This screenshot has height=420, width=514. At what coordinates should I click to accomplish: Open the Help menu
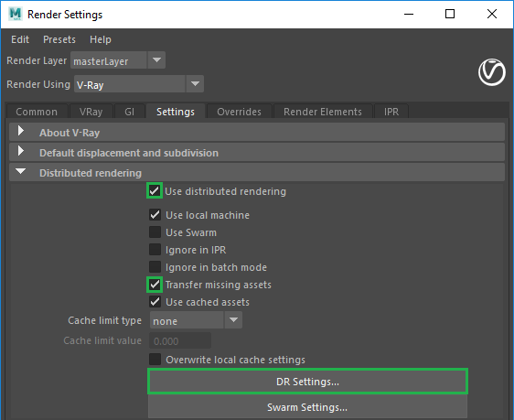101,39
